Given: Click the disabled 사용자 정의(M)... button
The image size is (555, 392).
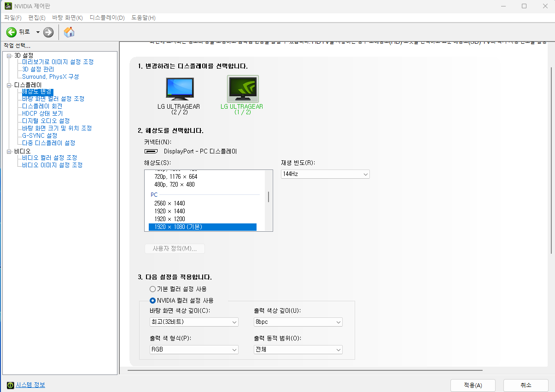Looking at the screenshot, I should (175, 248).
